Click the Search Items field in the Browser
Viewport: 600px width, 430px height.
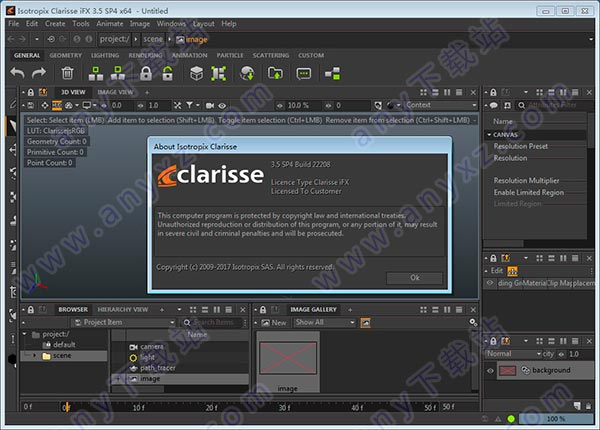pos(213,322)
